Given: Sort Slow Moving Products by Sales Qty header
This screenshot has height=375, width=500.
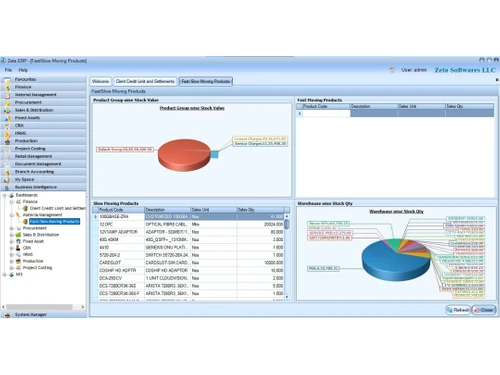Looking at the screenshot, I should (260, 210).
